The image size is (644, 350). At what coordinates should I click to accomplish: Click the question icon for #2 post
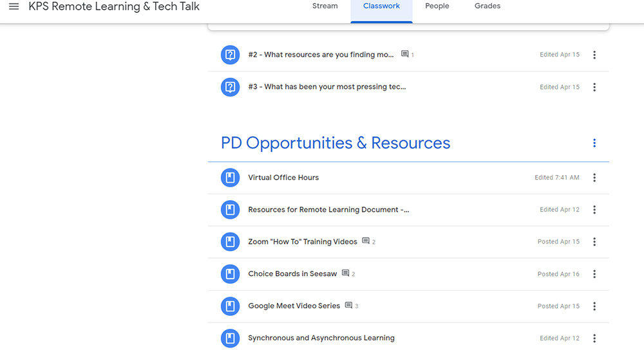pos(231,55)
